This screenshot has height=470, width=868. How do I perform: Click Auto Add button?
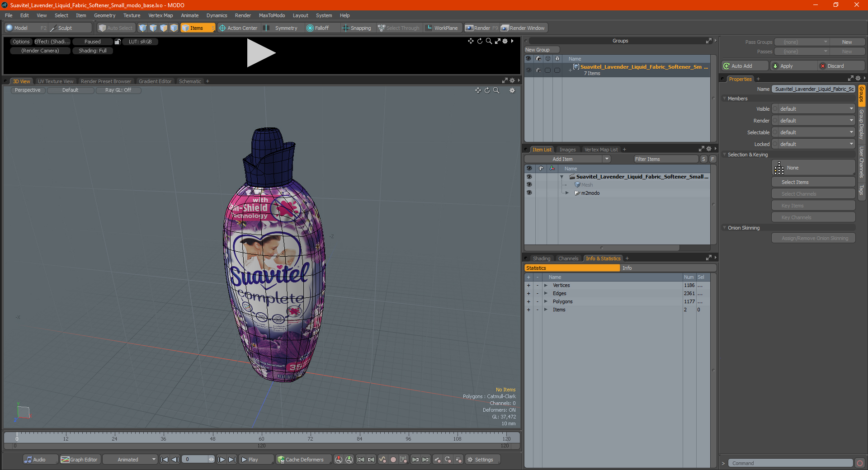click(745, 66)
